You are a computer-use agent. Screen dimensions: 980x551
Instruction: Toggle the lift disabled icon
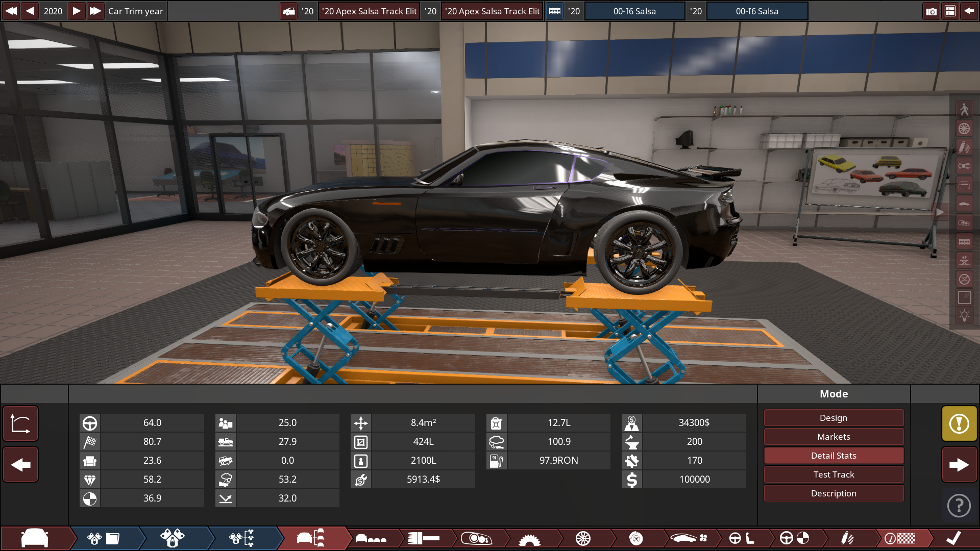[x=964, y=279]
